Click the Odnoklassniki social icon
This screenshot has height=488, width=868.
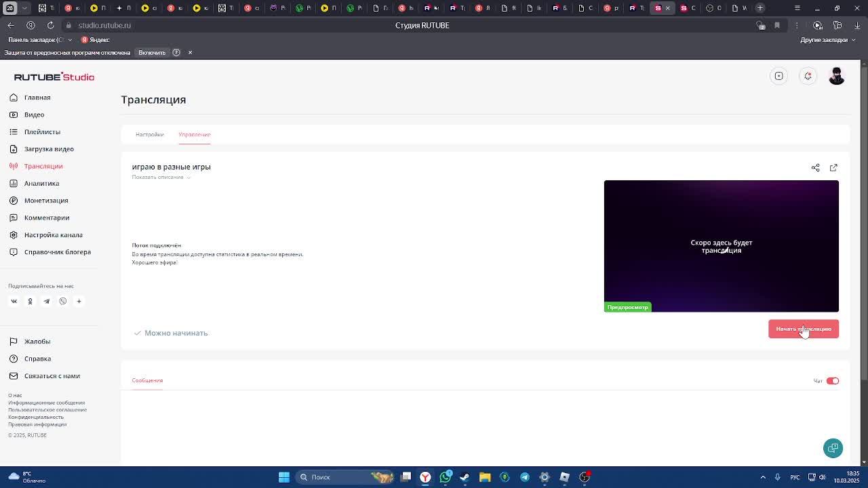pyautogui.click(x=30, y=301)
